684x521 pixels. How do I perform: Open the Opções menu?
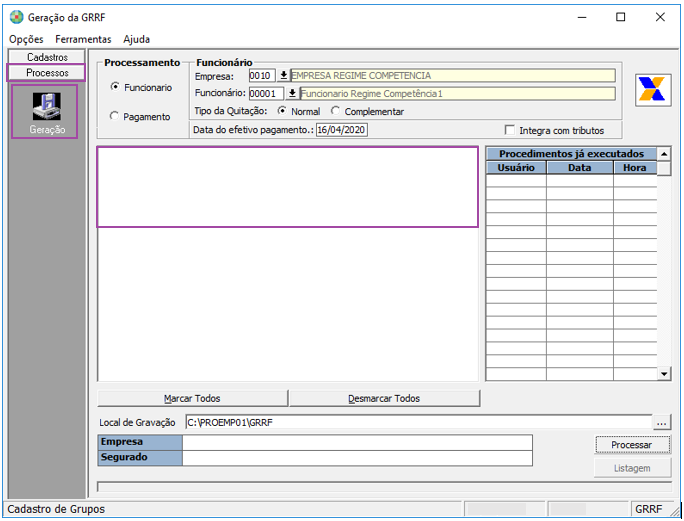pos(26,39)
